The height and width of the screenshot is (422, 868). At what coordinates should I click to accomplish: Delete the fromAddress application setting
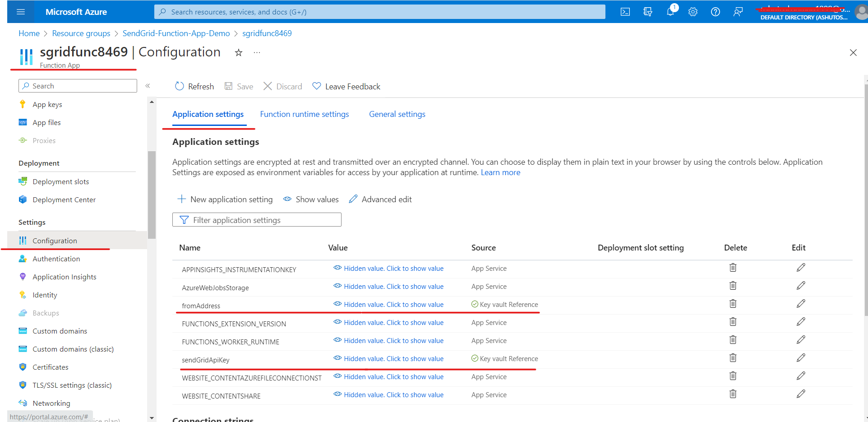click(732, 304)
